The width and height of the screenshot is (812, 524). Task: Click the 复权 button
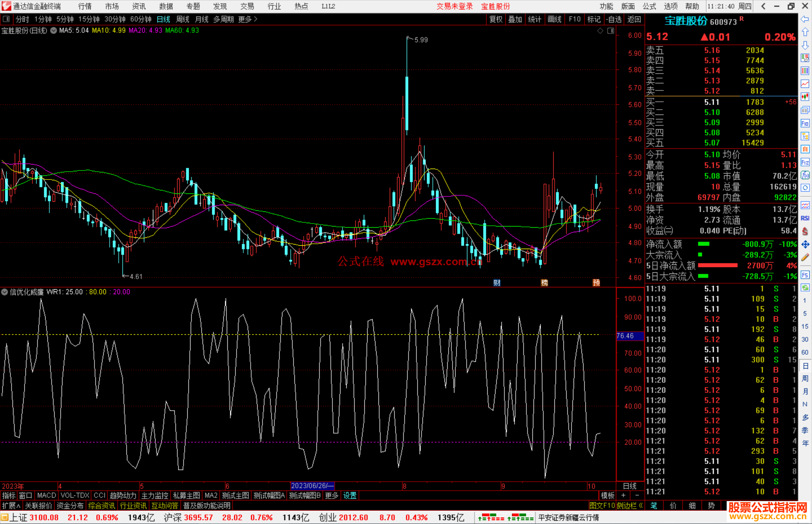[x=495, y=19]
